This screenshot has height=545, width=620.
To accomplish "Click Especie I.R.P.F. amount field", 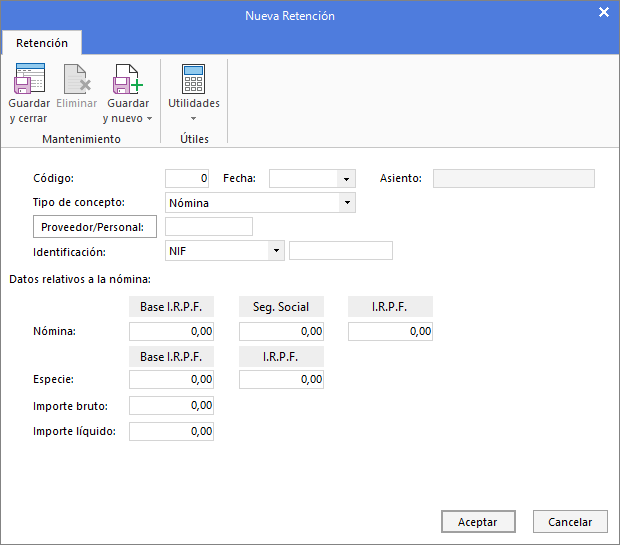I will point(281,379).
